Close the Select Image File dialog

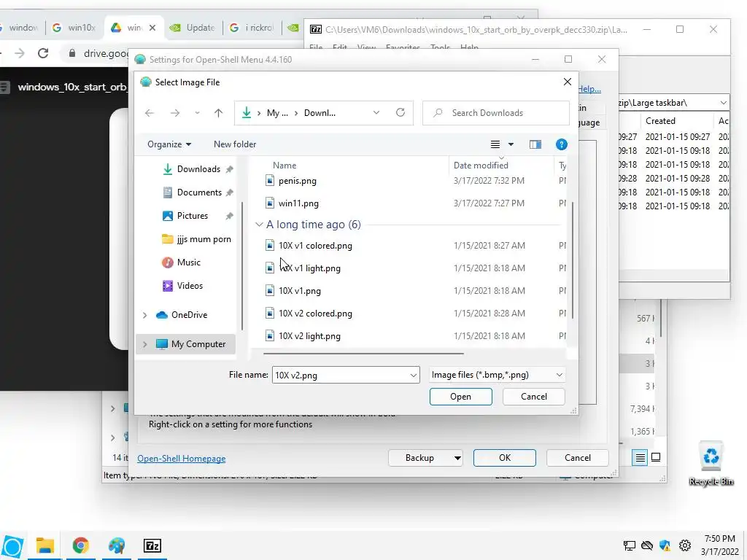[x=567, y=82]
